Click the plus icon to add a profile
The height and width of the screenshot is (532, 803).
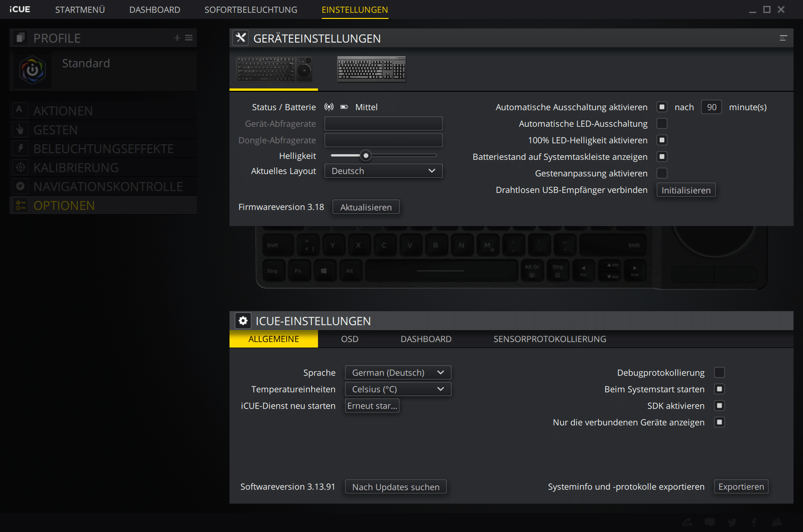pyautogui.click(x=177, y=38)
